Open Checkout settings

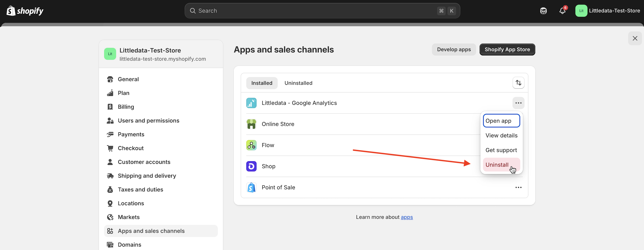click(161, 148)
